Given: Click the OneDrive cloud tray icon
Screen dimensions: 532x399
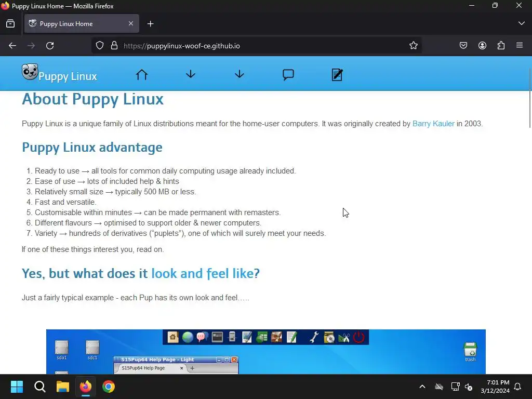Looking at the screenshot, I should (439, 387).
